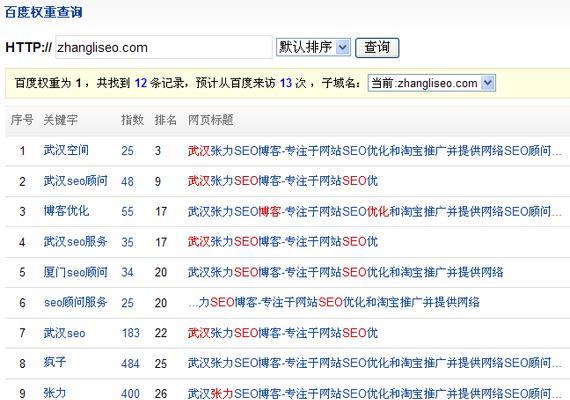Open page title link in seo顾问服务 row

pos(334,302)
